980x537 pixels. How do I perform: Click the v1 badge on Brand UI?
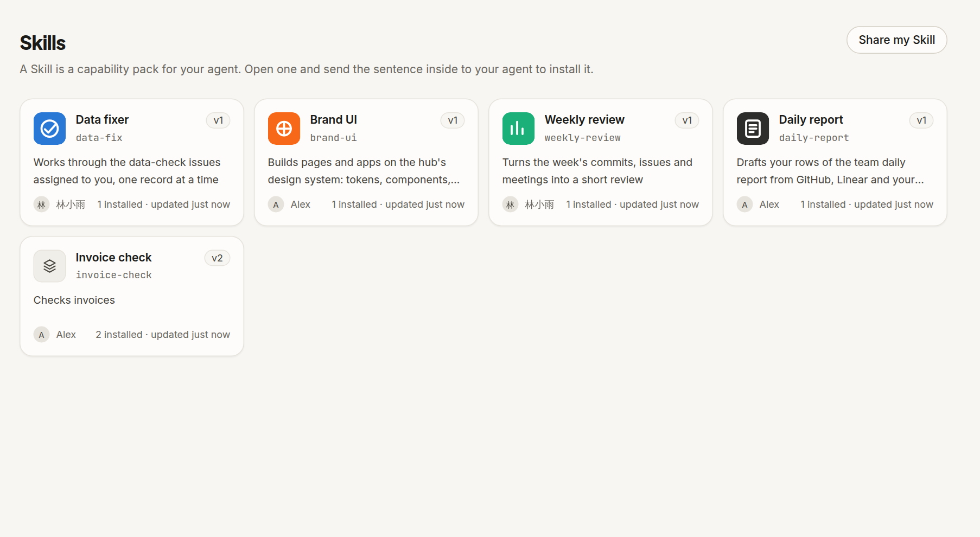point(453,120)
